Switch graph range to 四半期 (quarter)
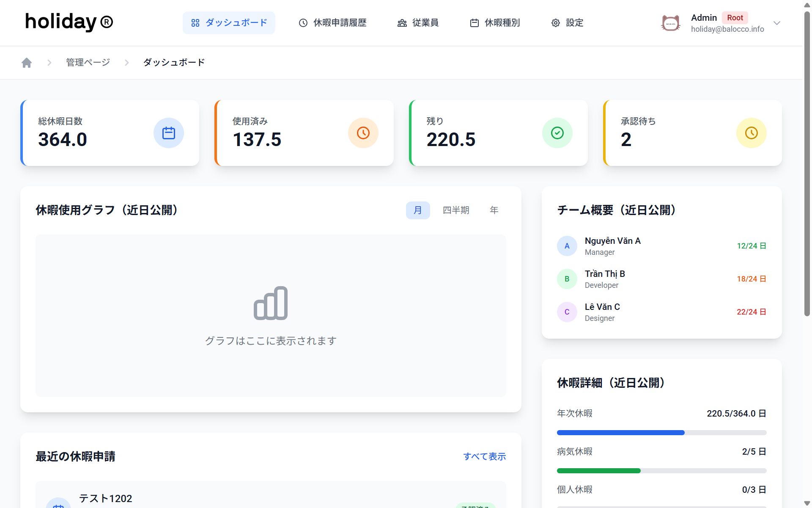The image size is (812, 508). tap(455, 210)
